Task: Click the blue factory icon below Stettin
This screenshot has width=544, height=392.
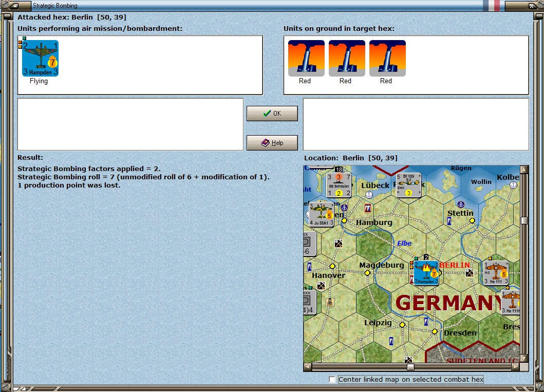Action: 449,220
